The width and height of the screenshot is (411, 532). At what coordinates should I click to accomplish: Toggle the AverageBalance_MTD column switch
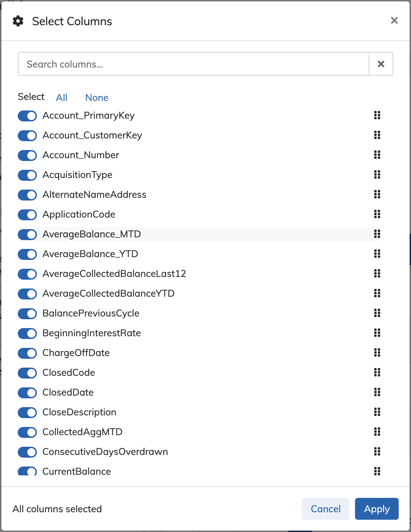click(x=27, y=235)
